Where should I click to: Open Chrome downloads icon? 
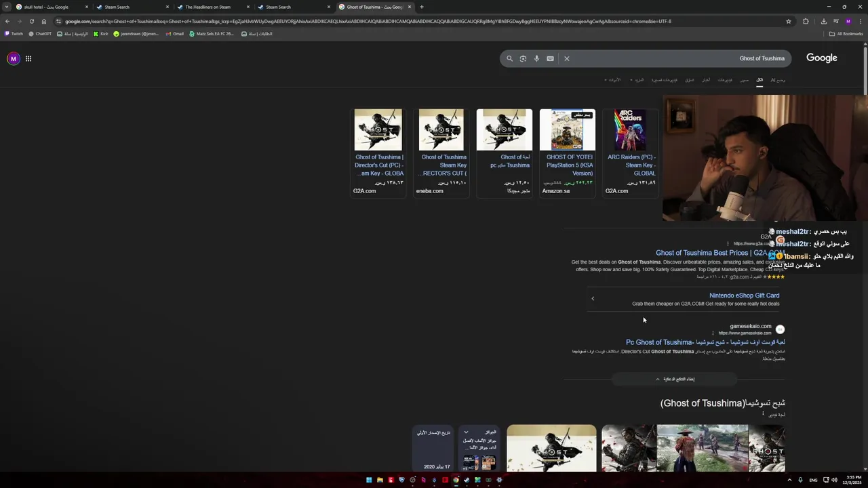823,21
